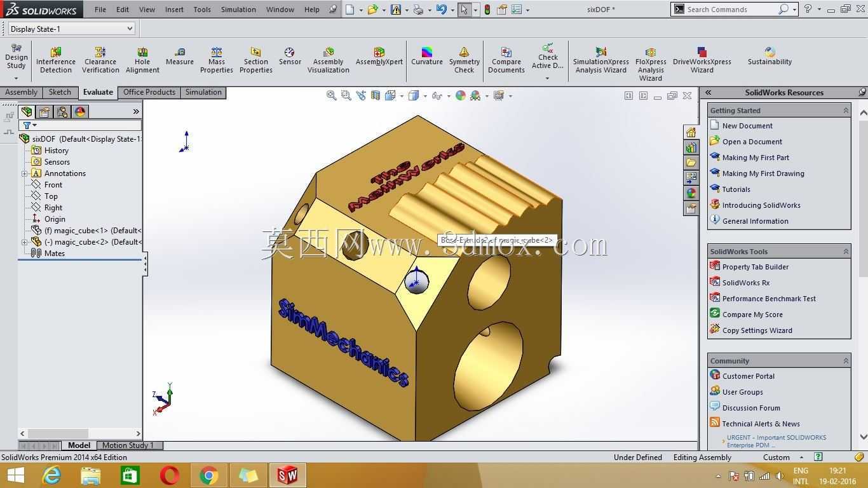
Task: Expand the FeatureManager tabs overflow chevron
Action: tap(135, 112)
